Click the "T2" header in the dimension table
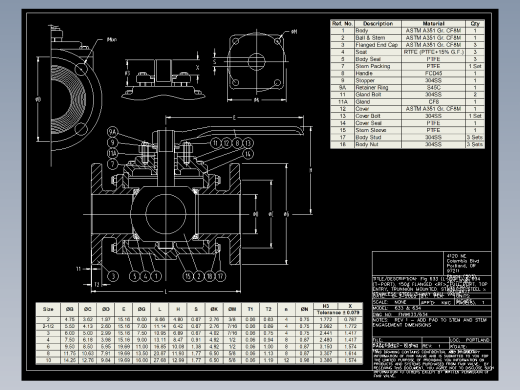 pyautogui.click(x=268, y=309)
